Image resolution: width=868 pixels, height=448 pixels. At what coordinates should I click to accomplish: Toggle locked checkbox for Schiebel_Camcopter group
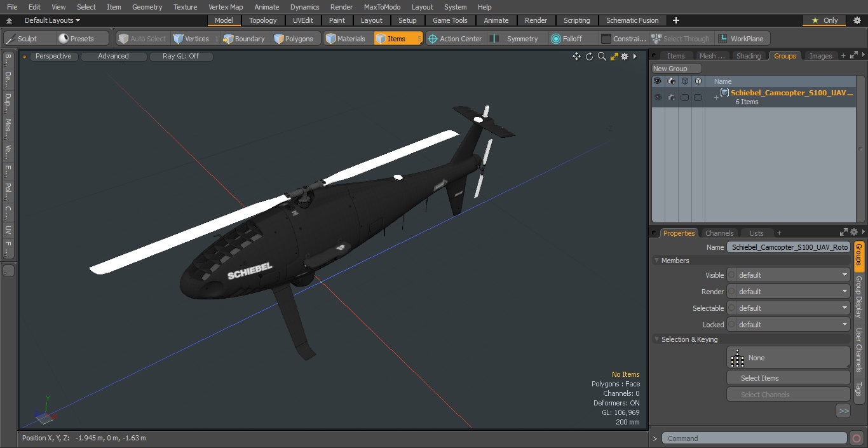(x=698, y=97)
